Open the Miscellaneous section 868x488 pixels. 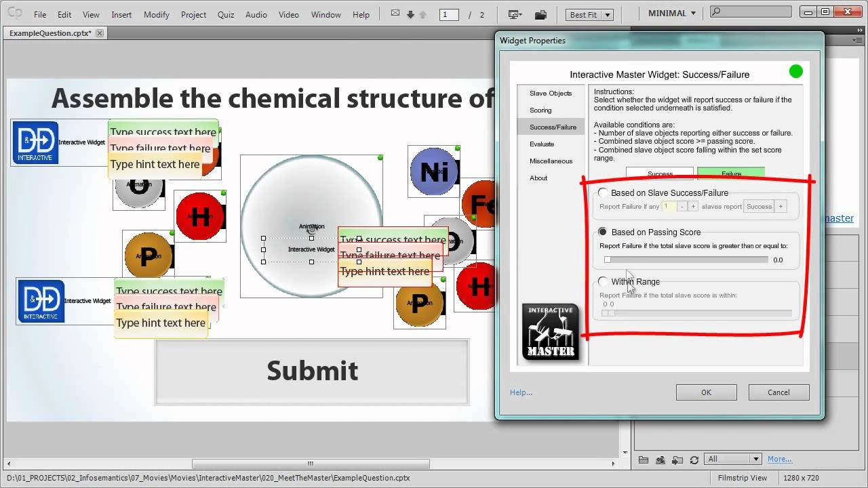tap(551, 161)
